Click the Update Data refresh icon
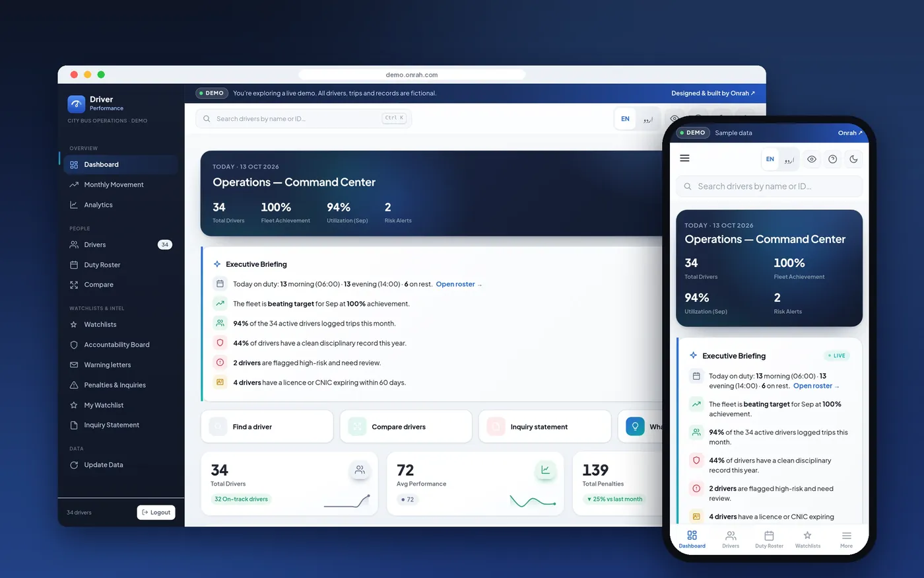 tap(74, 465)
